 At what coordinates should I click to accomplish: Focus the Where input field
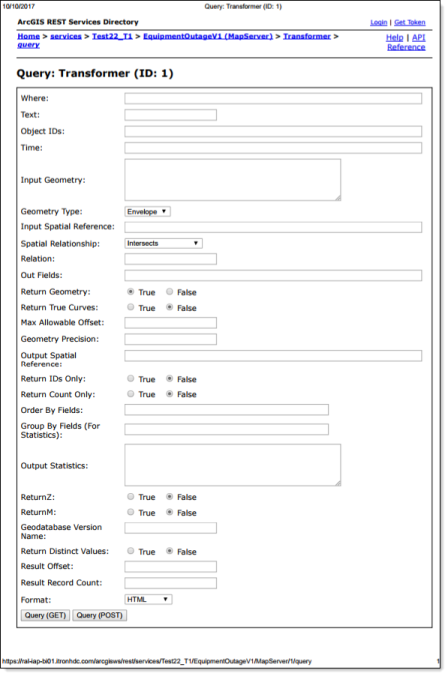[x=273, y=99]
